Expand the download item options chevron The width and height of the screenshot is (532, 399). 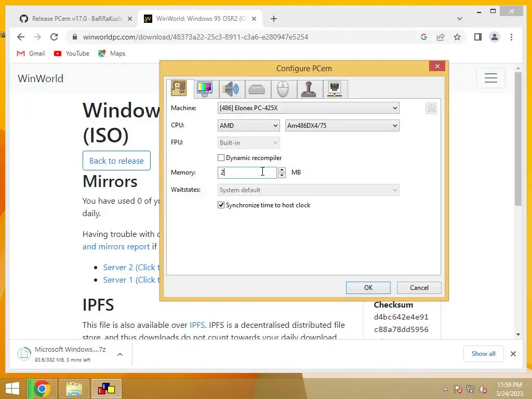(x=120, y=354)
